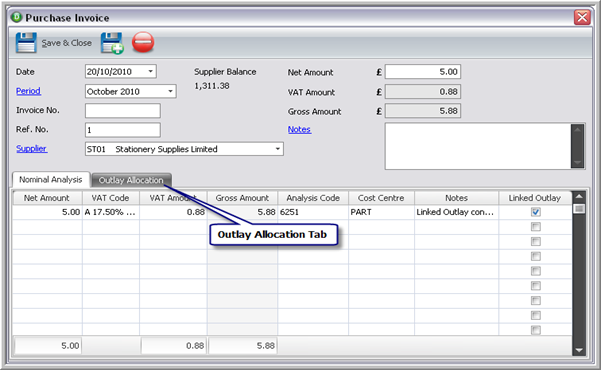Open the Supplier ST01 dropdown list
601x370 pixels.
tap(278, 149)
